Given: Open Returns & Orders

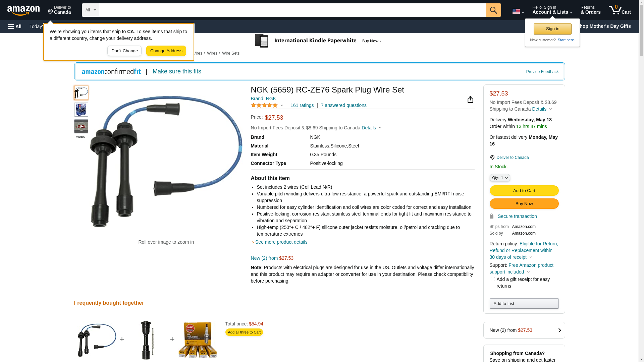Looking at the screenshot, I should 590,10.
